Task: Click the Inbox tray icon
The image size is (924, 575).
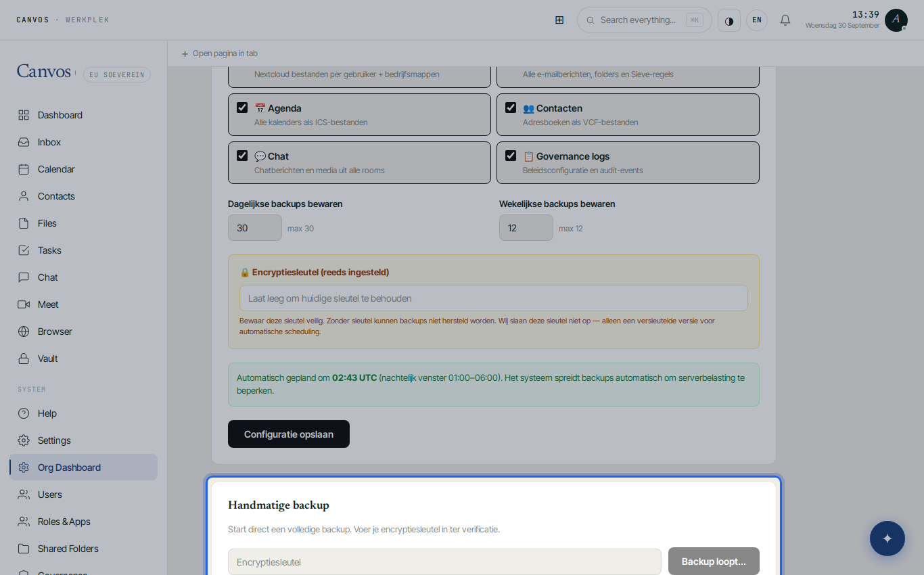Action: [24, 142]
